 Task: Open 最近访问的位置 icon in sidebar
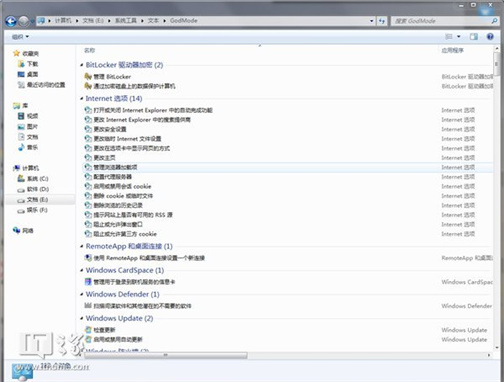(x=21, y=85)
